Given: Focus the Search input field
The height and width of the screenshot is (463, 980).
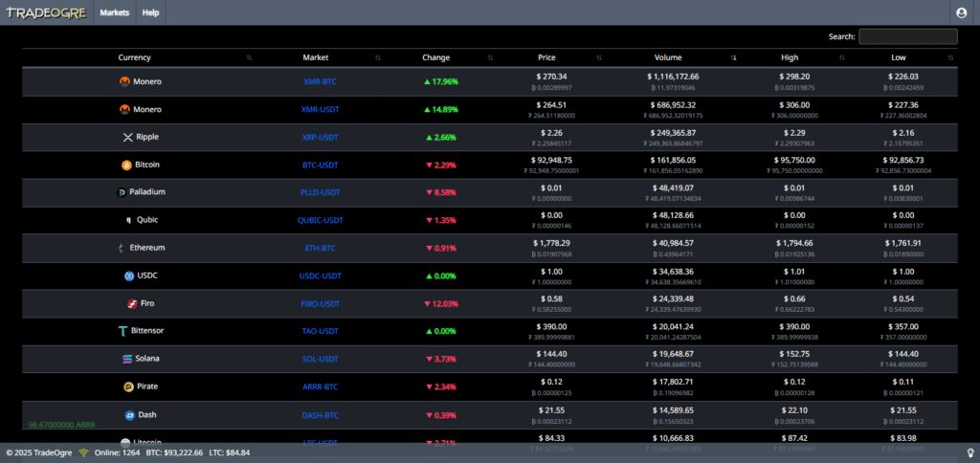Looking at the screenshot, I should click(x=907, y=36).
